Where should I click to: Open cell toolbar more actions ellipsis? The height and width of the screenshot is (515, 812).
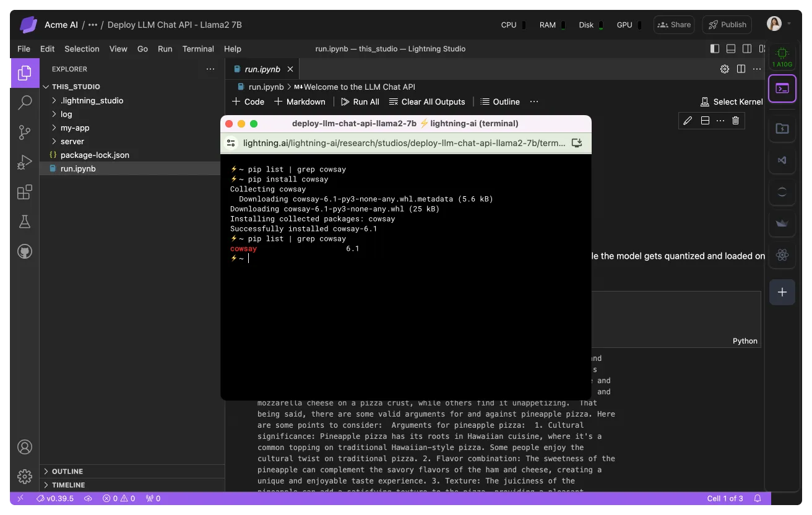(720, 121)
